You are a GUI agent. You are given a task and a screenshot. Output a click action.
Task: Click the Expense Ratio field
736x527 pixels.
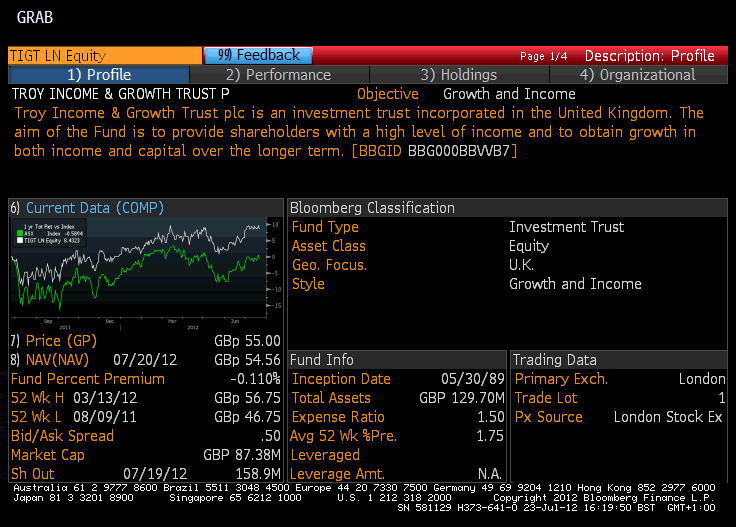coord(398,417)
